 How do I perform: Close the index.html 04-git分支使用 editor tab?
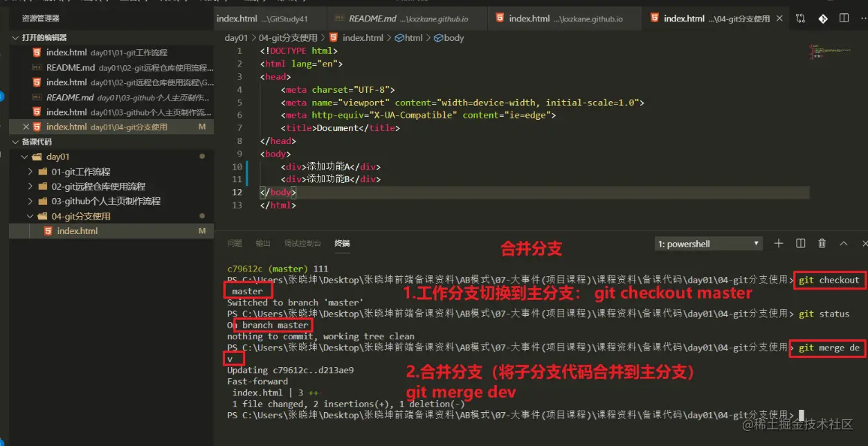point(781,19)
